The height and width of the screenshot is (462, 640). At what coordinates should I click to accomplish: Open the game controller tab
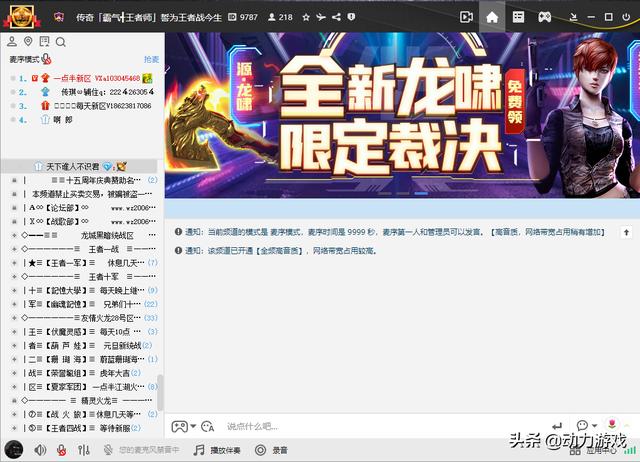[x=544, y=17]
